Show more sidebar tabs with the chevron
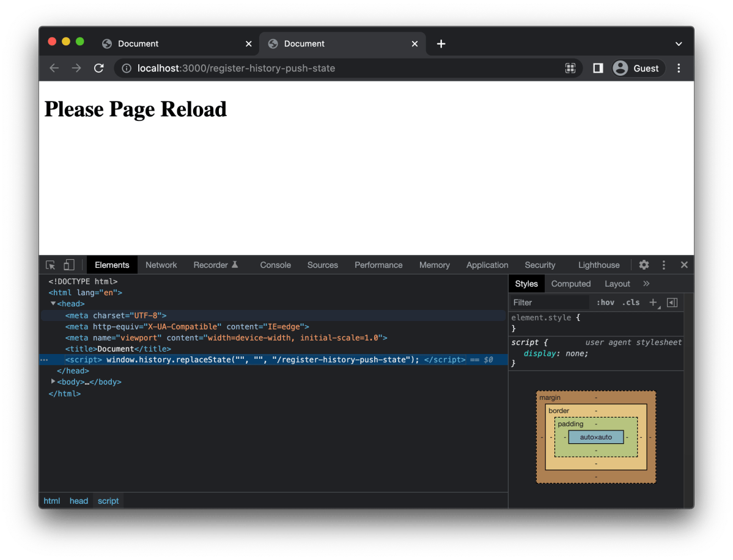This screenshot has width=733, height=560. click(646, 284)
